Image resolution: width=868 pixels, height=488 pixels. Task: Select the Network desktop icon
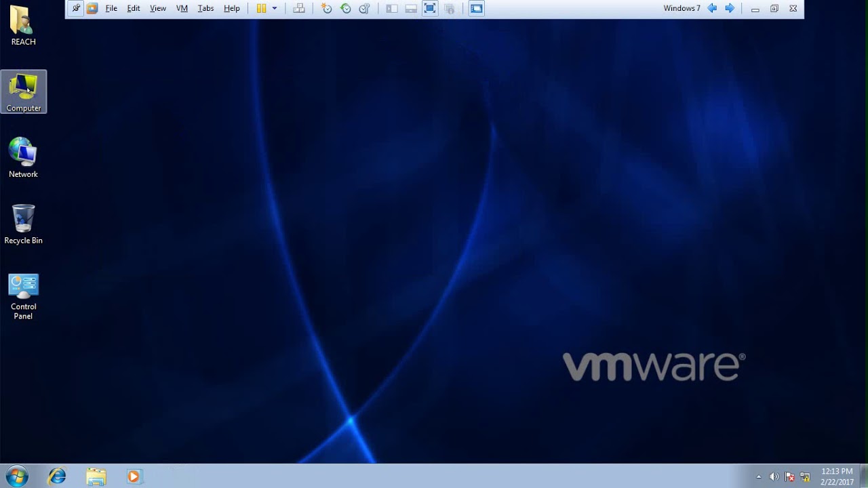(x=23, y=157)
